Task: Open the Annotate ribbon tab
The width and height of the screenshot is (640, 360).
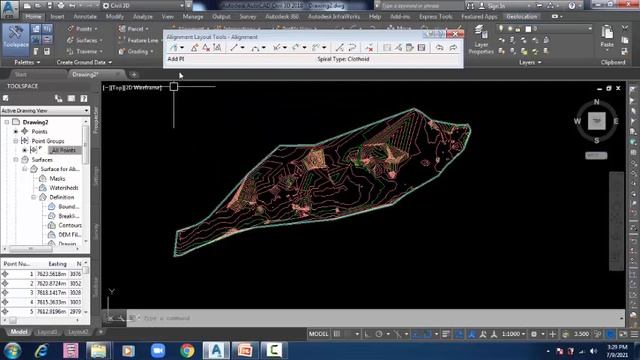Action: pyautogui.click(x=85, y=17)
